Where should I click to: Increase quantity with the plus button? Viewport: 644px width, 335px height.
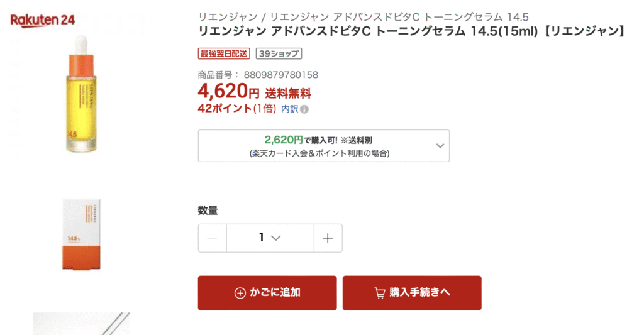pyautogui.click(x=328, y=238)
